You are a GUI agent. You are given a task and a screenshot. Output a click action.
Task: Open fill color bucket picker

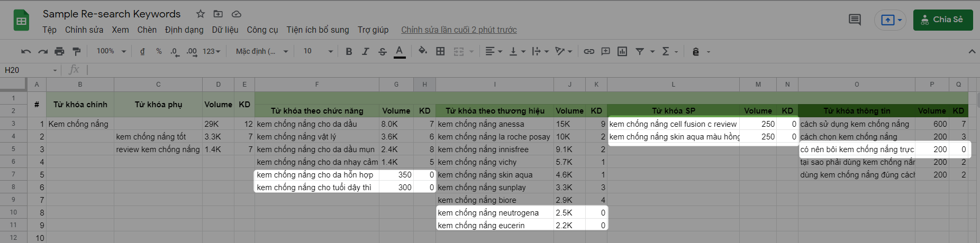coord(423,51)
